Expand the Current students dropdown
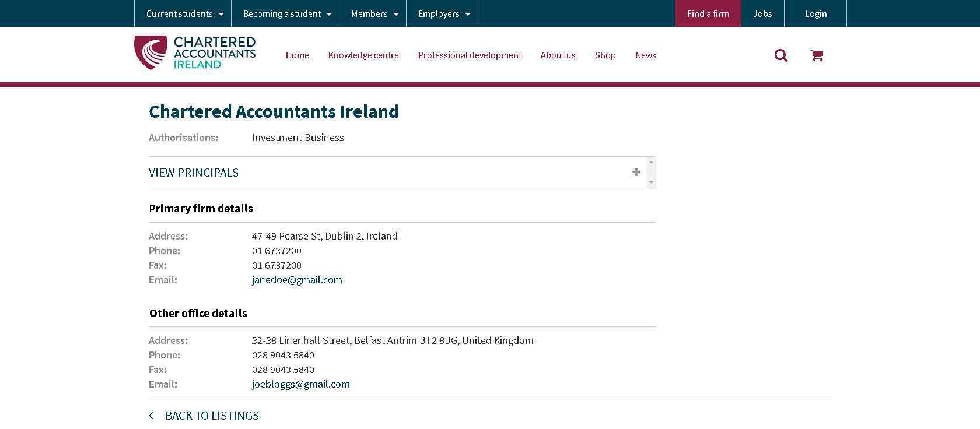This screenshot has height=429, width=980. tap(183, 13)
